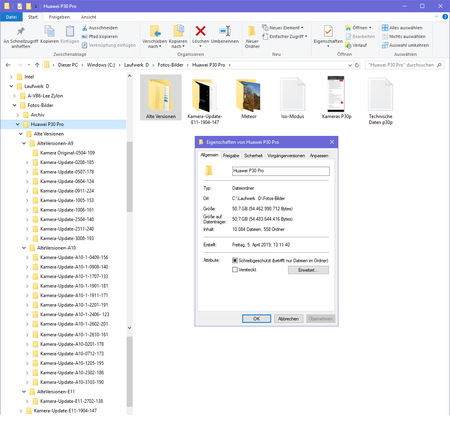
Task: Expand the Archiv tree folder
Action: tap(17, 115)
